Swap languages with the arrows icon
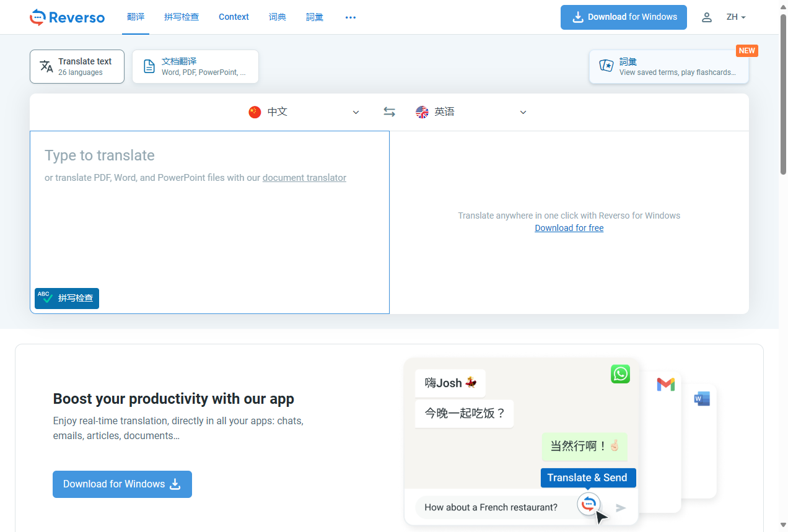 coord(389,112)
